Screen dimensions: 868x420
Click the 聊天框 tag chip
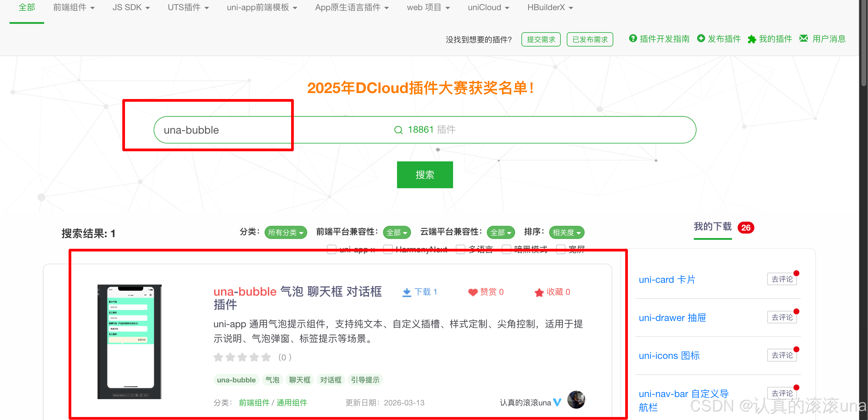pos(299,380)
